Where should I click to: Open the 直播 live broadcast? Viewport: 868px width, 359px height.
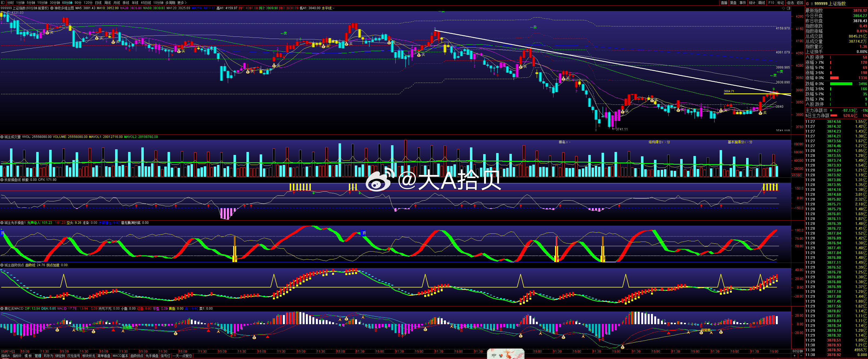(724, 3)
